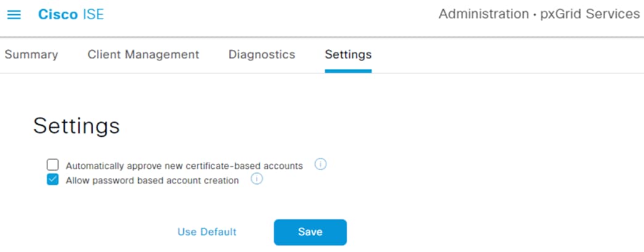This screenshot has width=644, height=252.
Task: Open the hamburger navigation menu
Action: click(14, 15)
